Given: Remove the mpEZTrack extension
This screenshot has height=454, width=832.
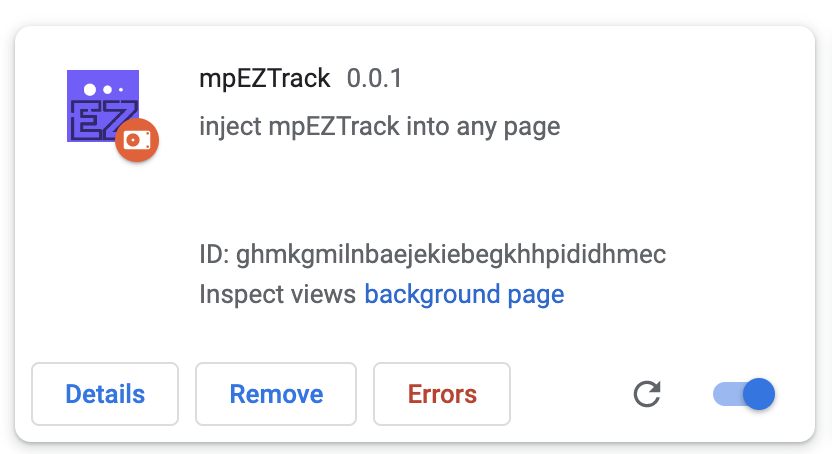Looking at the screenshot, I should click(276, 394).
